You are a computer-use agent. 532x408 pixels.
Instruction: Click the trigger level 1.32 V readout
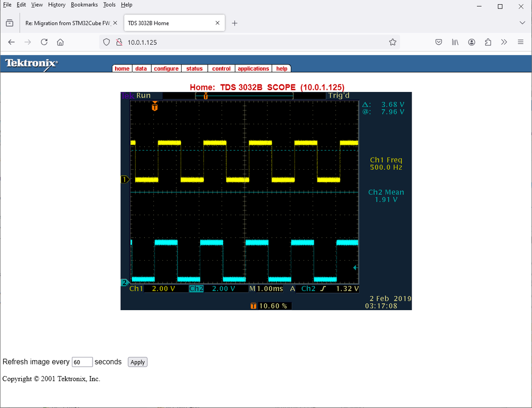347,289
